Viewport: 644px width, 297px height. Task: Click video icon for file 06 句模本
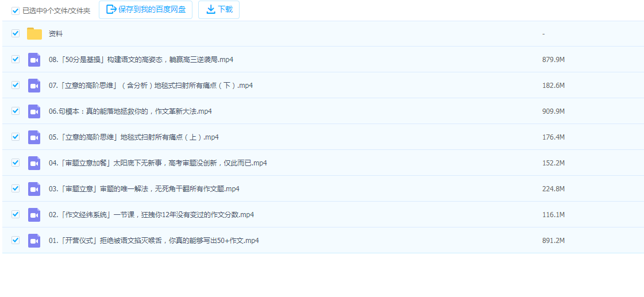[34, 111]
